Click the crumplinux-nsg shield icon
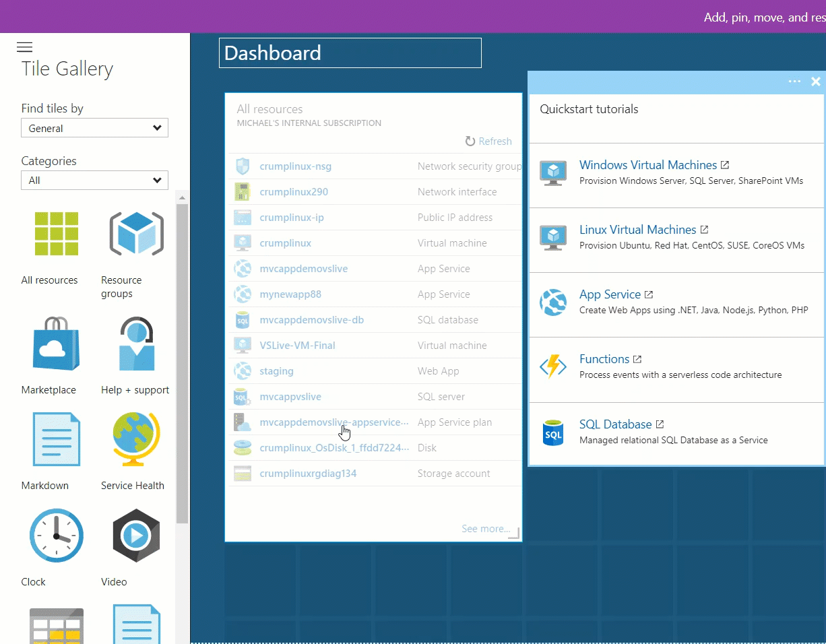Image resolution: width=826 pixels, height=644 pixels. (242, 166)
